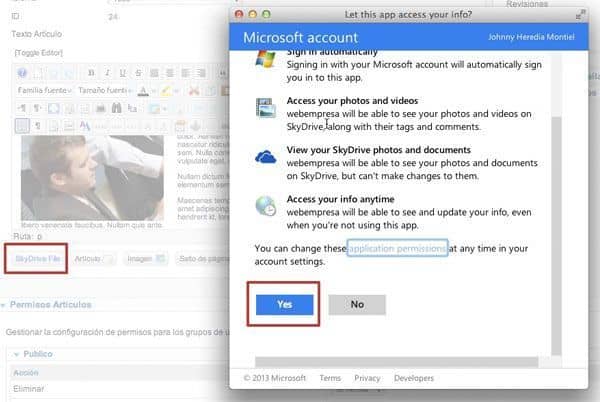Click the Toggle Editor link in background page
Viewport: 600px width, 402px height.
38,53
